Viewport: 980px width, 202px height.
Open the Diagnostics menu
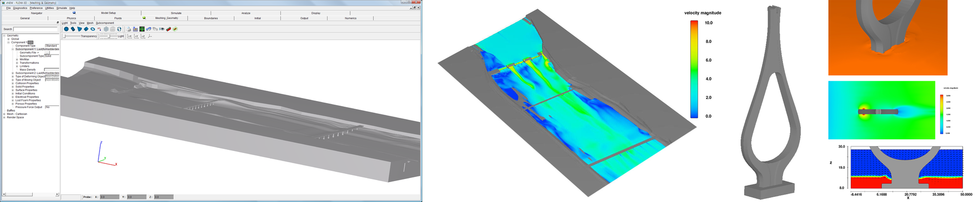click(x=20, y=8)
